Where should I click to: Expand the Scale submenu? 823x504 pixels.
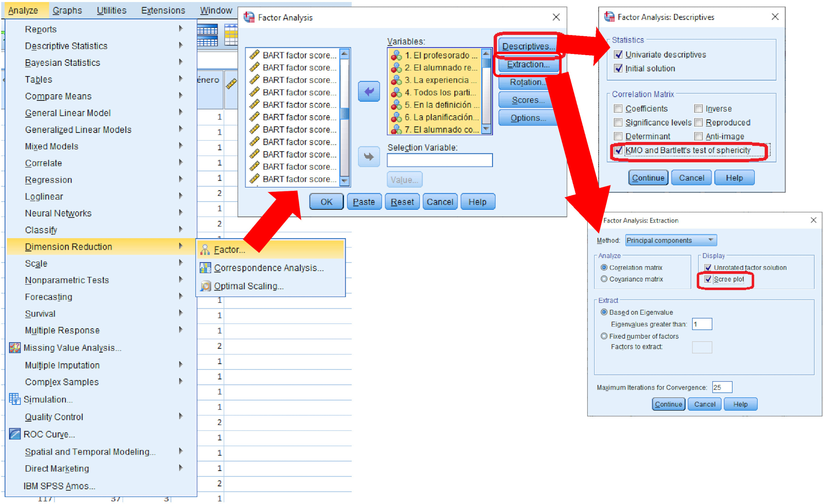[x=101, y=263]
